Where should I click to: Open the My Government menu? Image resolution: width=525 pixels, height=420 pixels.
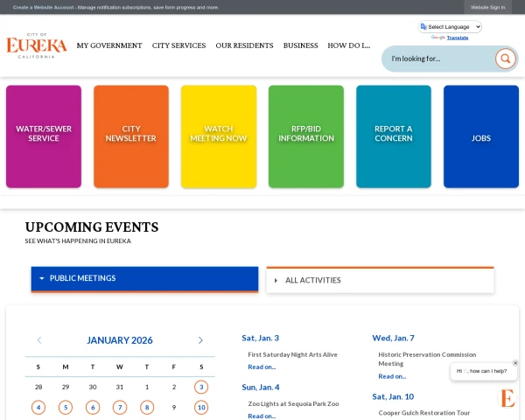pyautogui.click(x=109, y=45)
